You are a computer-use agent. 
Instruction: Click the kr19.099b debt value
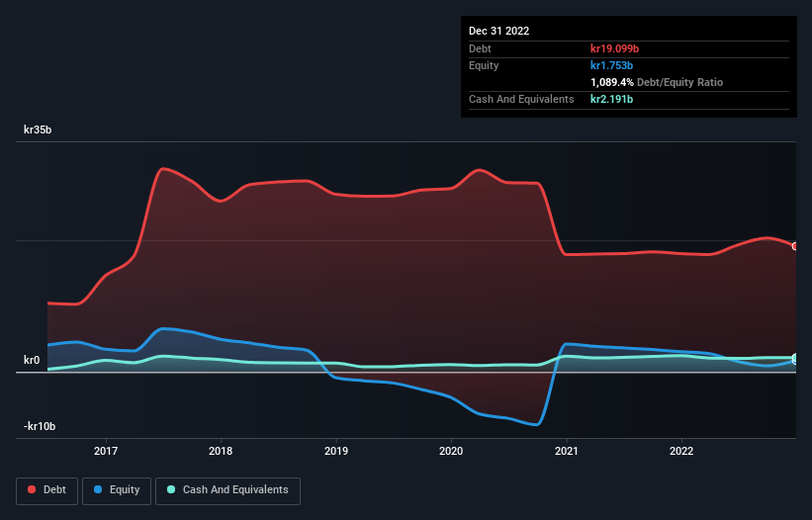click(615, 48)
